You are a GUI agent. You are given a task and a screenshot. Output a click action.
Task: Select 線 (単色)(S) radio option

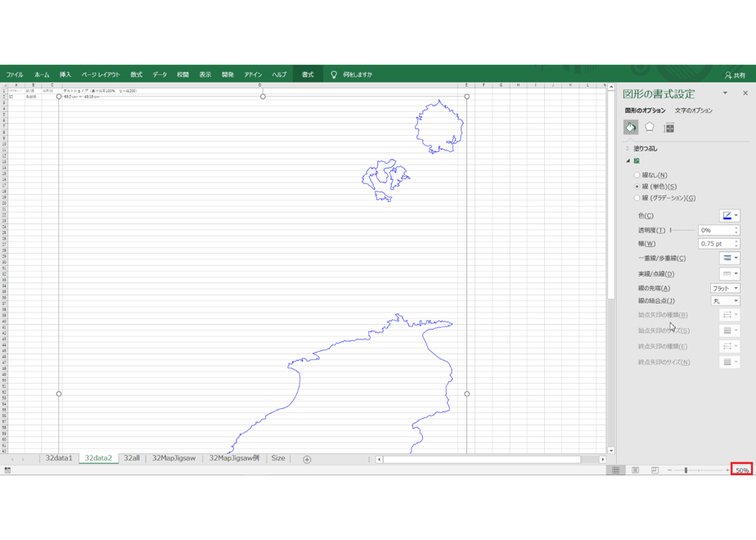coord(637,187)
